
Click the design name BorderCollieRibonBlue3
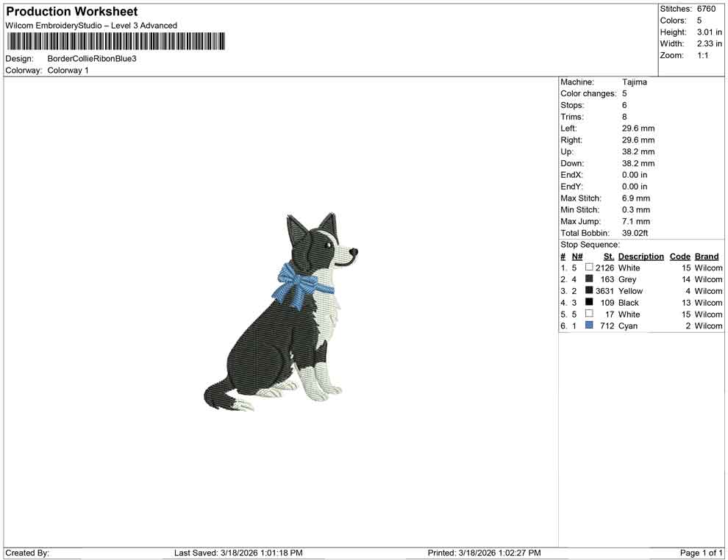point(93,59)
